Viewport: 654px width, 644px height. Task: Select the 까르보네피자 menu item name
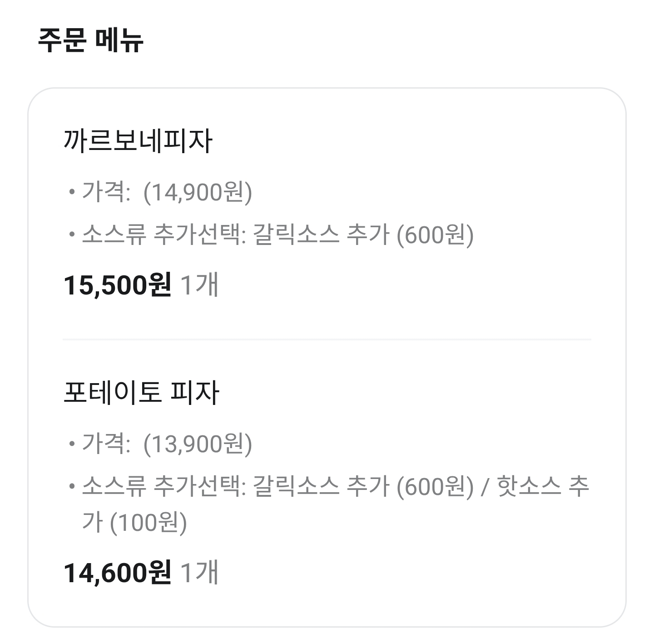pos(138,141)
